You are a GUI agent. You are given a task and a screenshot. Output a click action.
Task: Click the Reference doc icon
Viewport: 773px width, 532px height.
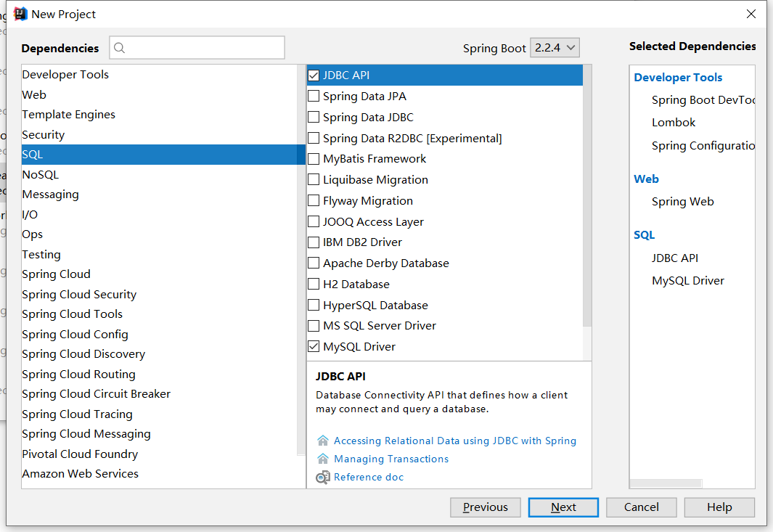323,478
